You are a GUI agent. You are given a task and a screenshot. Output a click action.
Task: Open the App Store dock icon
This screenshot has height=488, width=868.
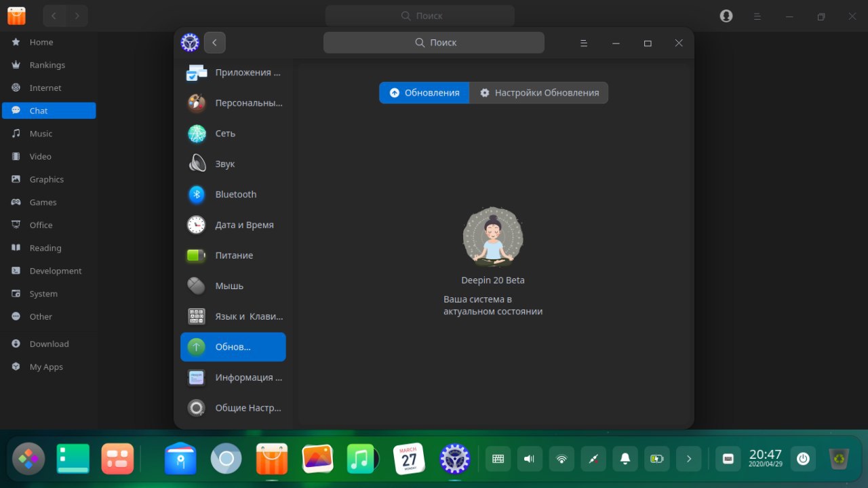272,459
